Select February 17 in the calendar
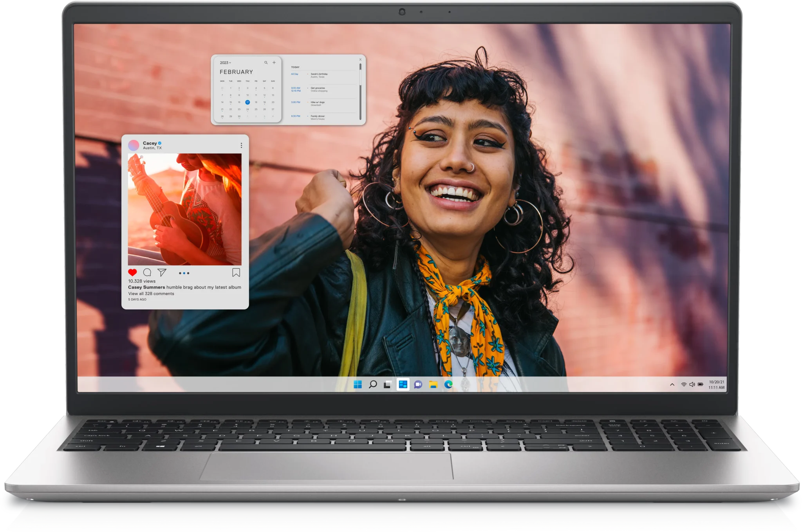Viewport: 802px width, 532px height. click(247, 102)
